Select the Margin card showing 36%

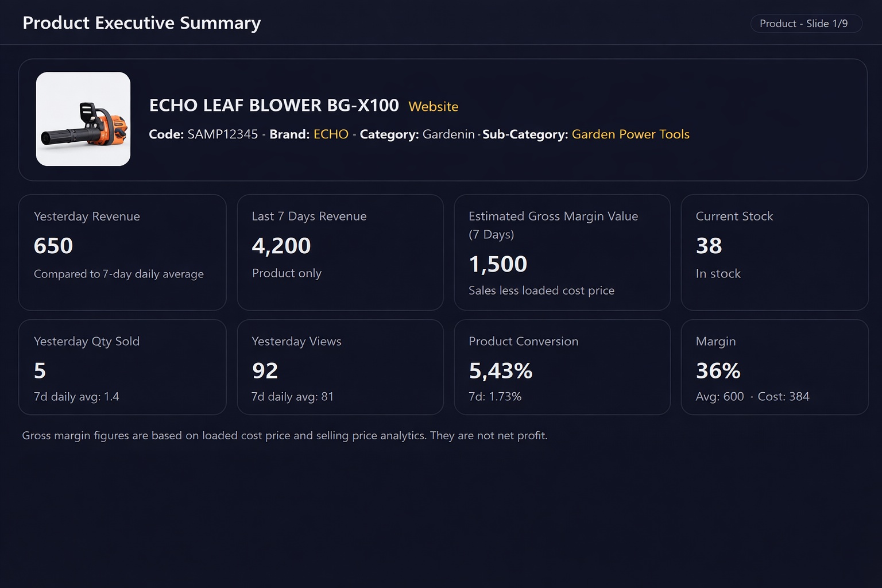click(x=775, y=367)
